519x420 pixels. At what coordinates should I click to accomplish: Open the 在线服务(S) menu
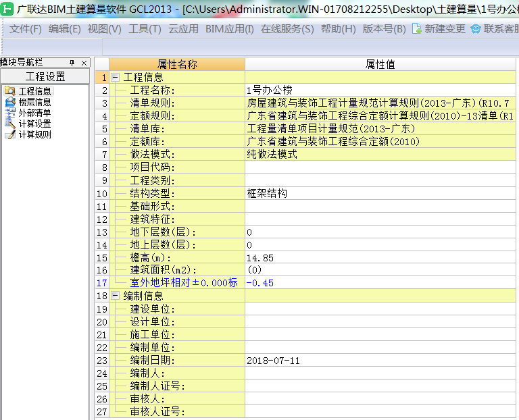[287, 29]
